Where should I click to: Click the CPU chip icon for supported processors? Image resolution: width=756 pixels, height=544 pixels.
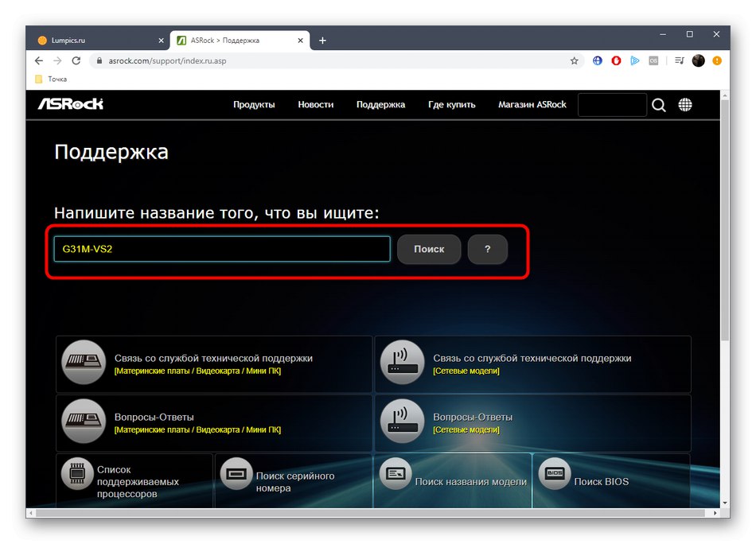click(x=77, y=473)
